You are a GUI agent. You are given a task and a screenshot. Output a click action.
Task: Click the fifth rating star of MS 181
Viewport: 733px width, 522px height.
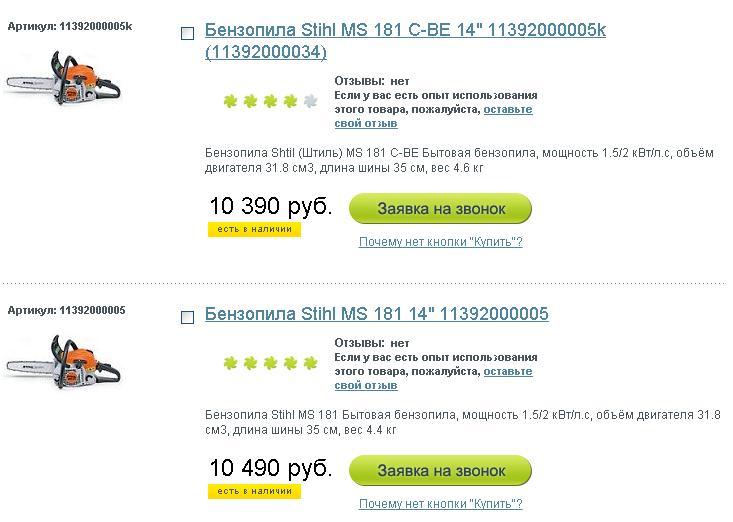(x=310, y=363)
